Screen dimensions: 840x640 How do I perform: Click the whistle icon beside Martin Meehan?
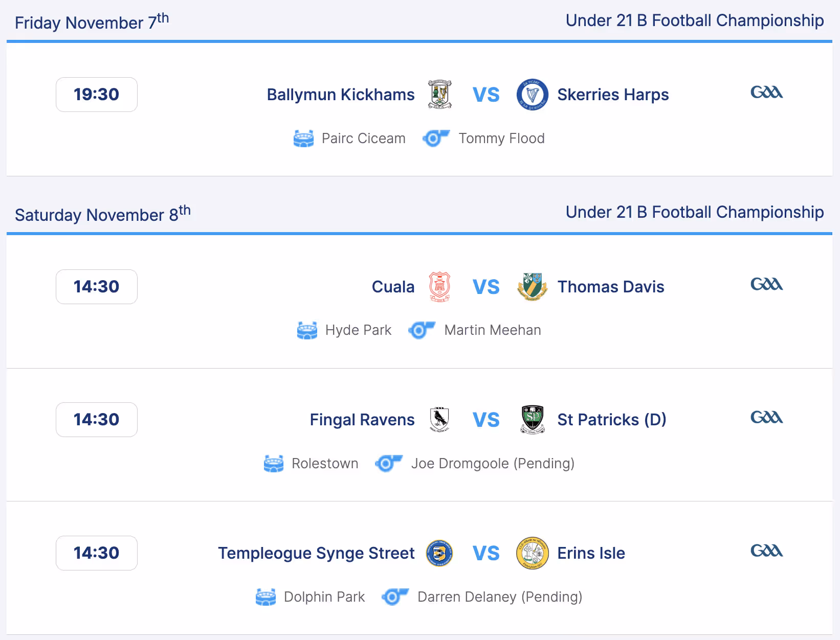tap(422, 330)
